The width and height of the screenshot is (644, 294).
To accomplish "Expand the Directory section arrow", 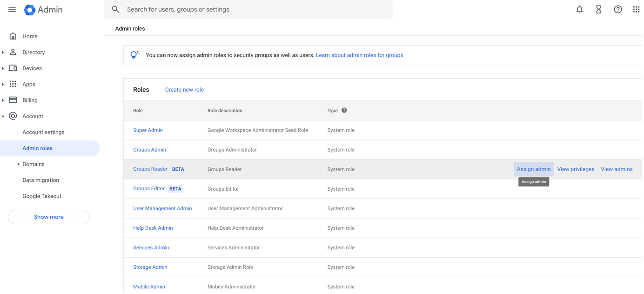I will (3, 53).
